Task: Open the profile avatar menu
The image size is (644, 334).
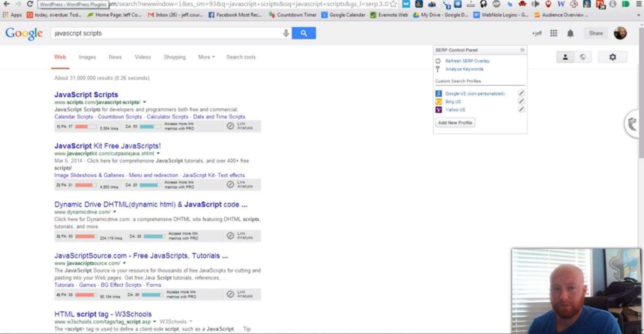Action: coord(620,33)
